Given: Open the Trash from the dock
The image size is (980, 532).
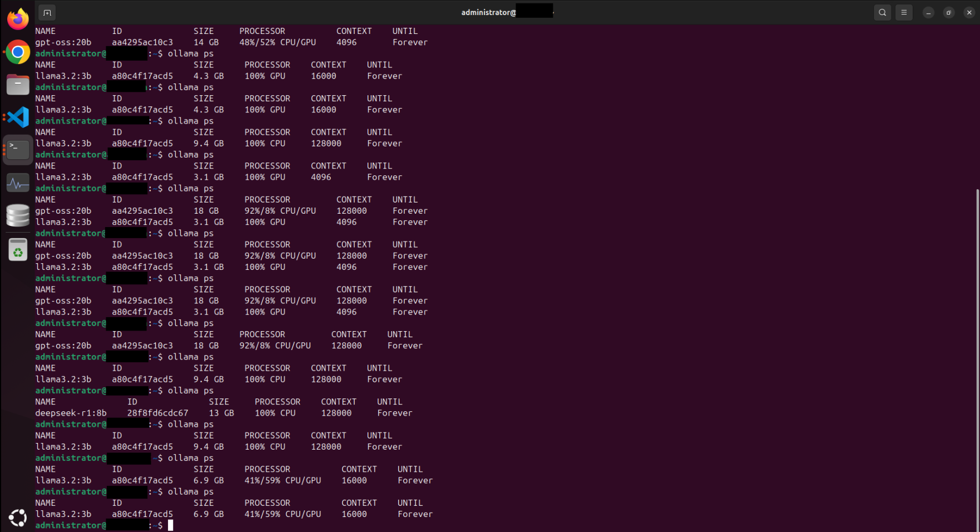Looking at the screenshot, I should [18, 250].
